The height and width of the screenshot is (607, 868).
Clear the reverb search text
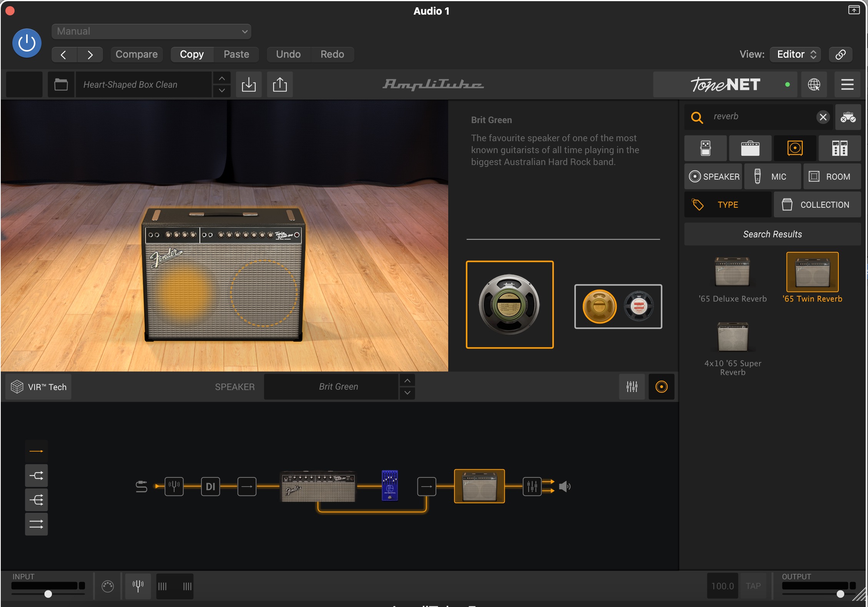pyautogui.click(x=823, y=117)
